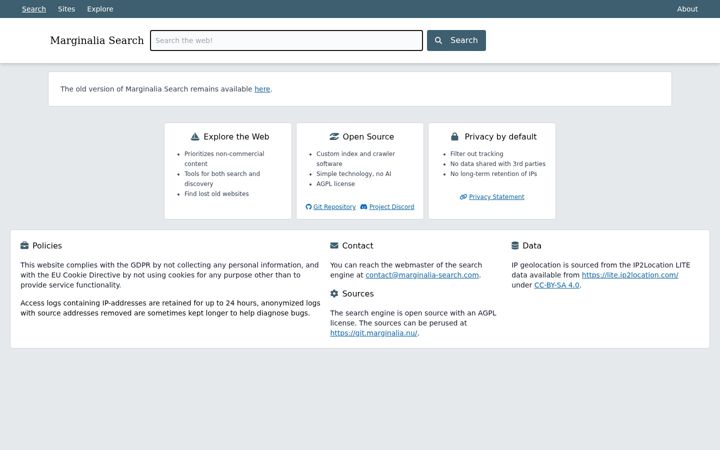Open the Sites navigation item
This screenshot has width=720, height=450.
pyautogui.click(x=66, y=9)
